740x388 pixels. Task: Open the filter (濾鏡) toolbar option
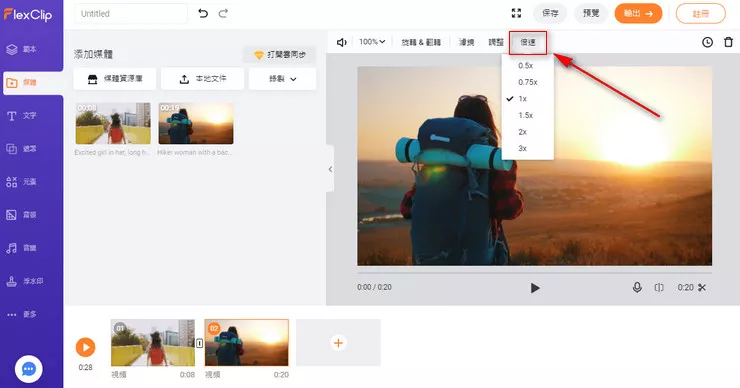pyautogui.click(x=466, y=42)
